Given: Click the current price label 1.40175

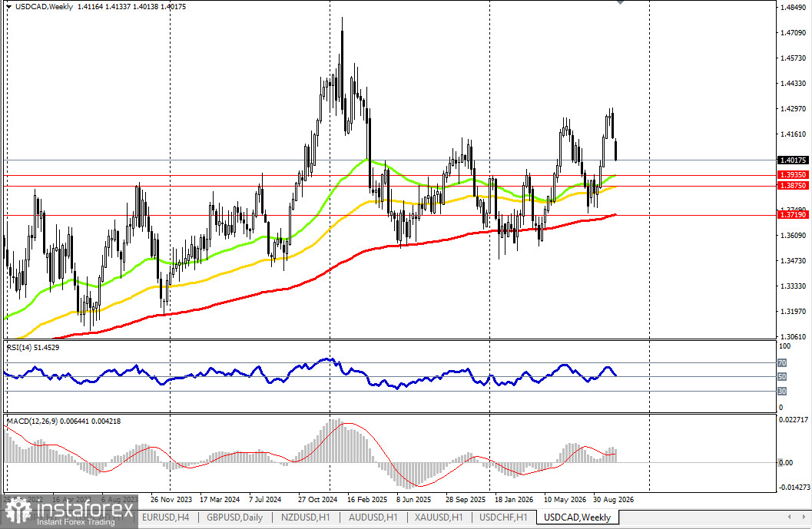Looking at the screenshot, I should pyautogui.click(x=793, y=160).
